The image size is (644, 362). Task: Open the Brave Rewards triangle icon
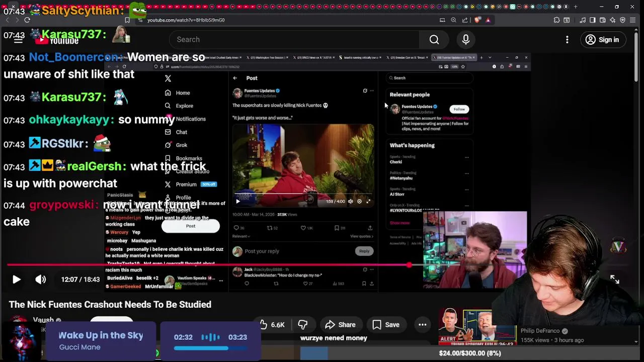[488, 20]
